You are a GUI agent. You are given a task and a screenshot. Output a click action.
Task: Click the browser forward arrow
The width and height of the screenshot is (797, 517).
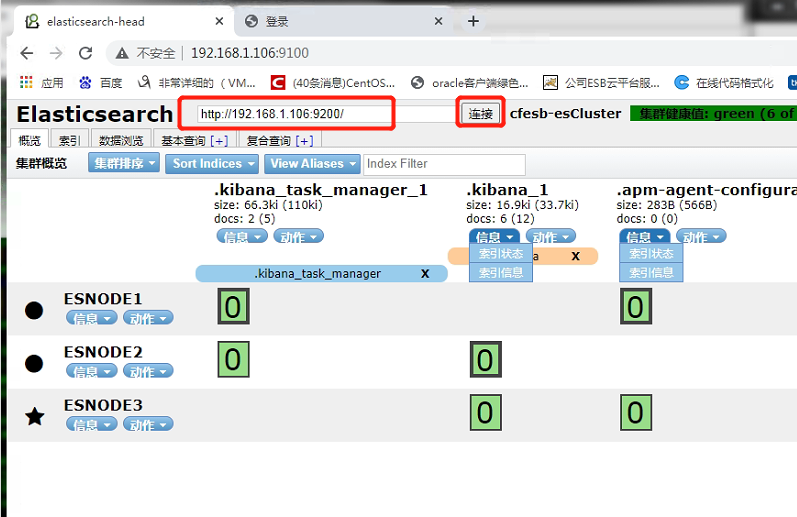click(56, 53)
